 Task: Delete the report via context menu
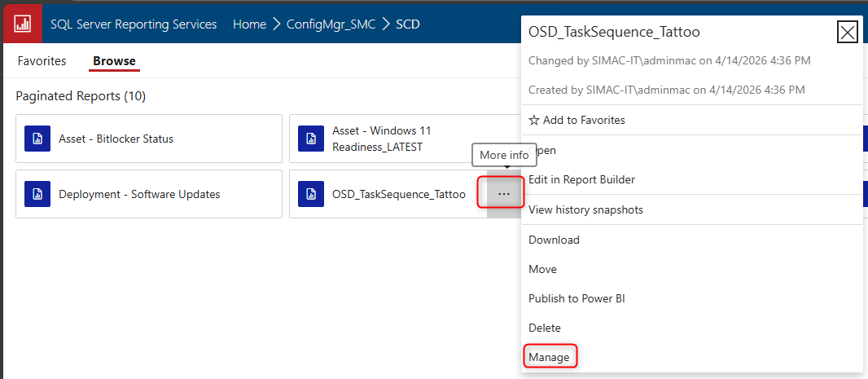pyautogui.click(x=545, y=328)
